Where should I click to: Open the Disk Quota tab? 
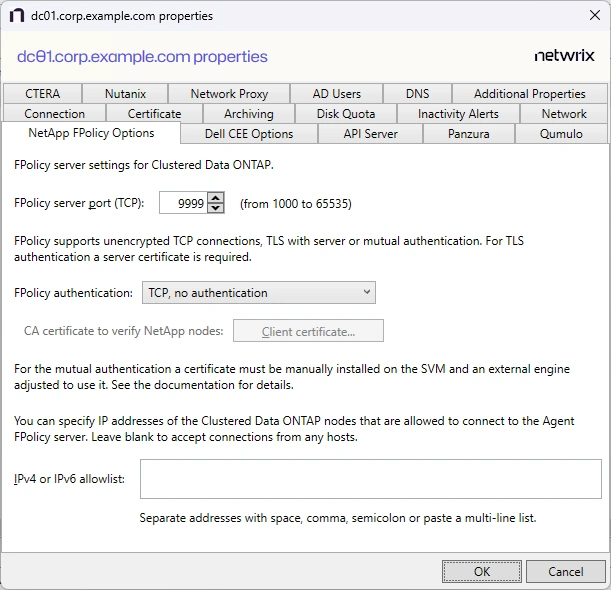(346, 113)
